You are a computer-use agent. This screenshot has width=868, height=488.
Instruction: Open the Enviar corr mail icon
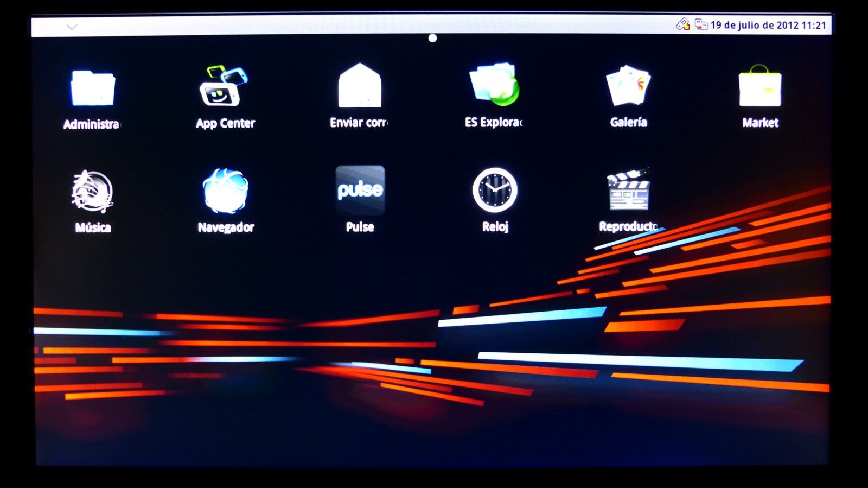coord(360,86)
